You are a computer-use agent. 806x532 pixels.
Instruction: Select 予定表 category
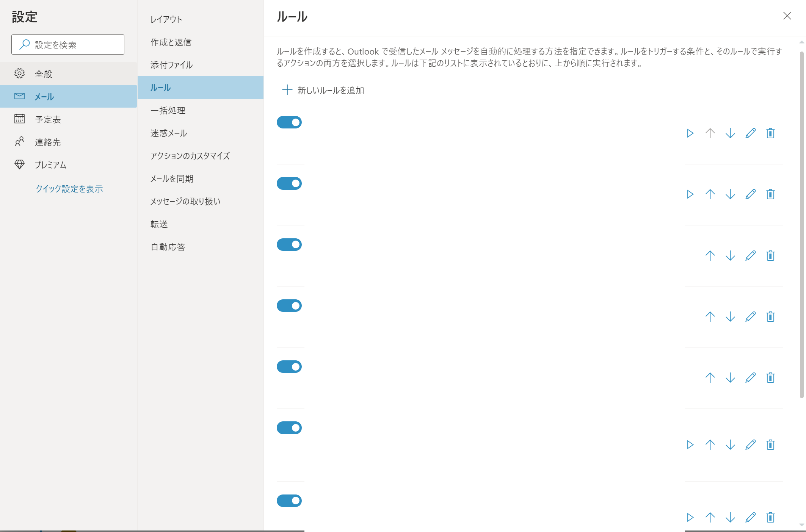48,119
